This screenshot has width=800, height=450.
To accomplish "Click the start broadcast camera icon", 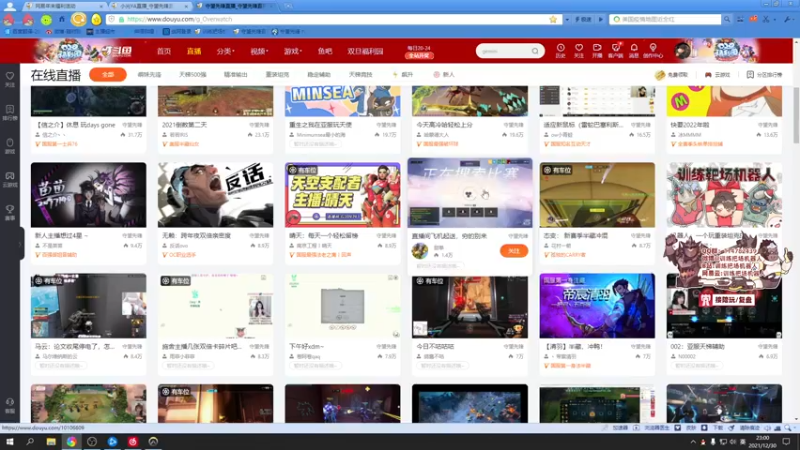I will (x=597, y=48).
